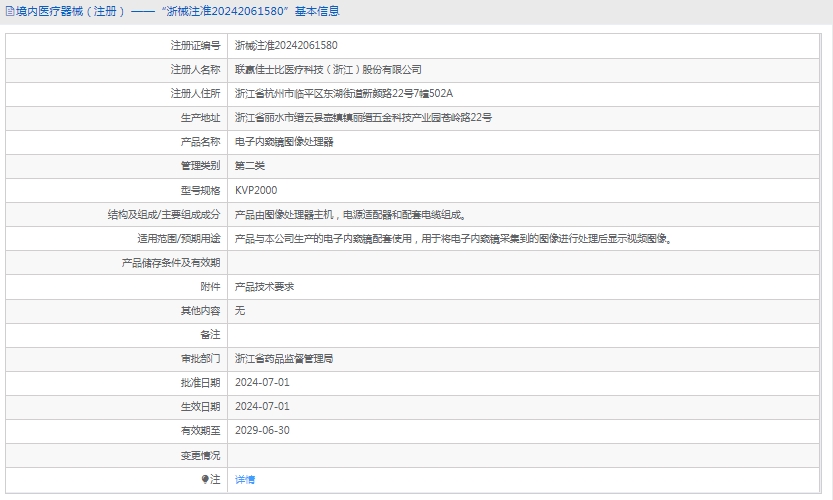
Task: Select the expiry date 2029-06-30
Action: click(262, 430)
